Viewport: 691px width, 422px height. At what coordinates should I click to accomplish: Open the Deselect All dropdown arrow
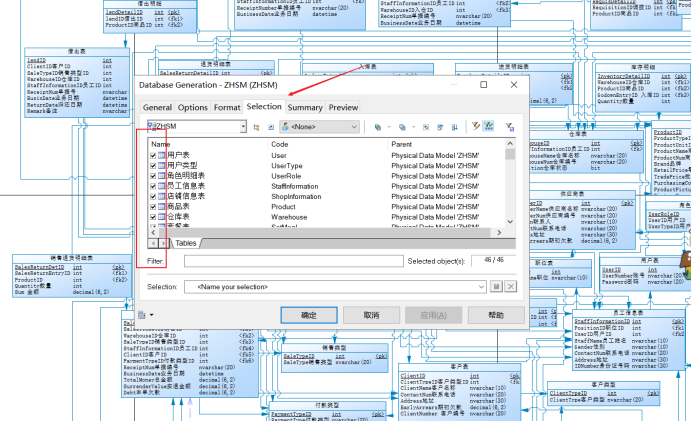(413, 127)
